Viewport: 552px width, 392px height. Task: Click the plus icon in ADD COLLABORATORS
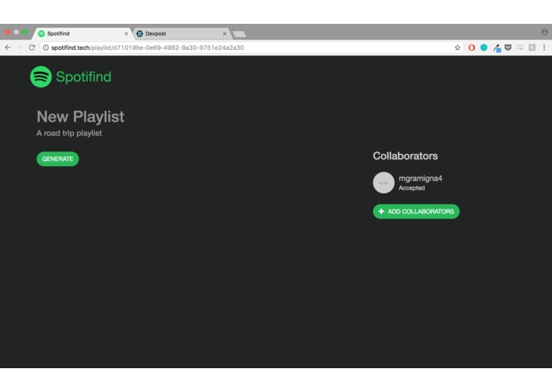[x=381, y=211]
